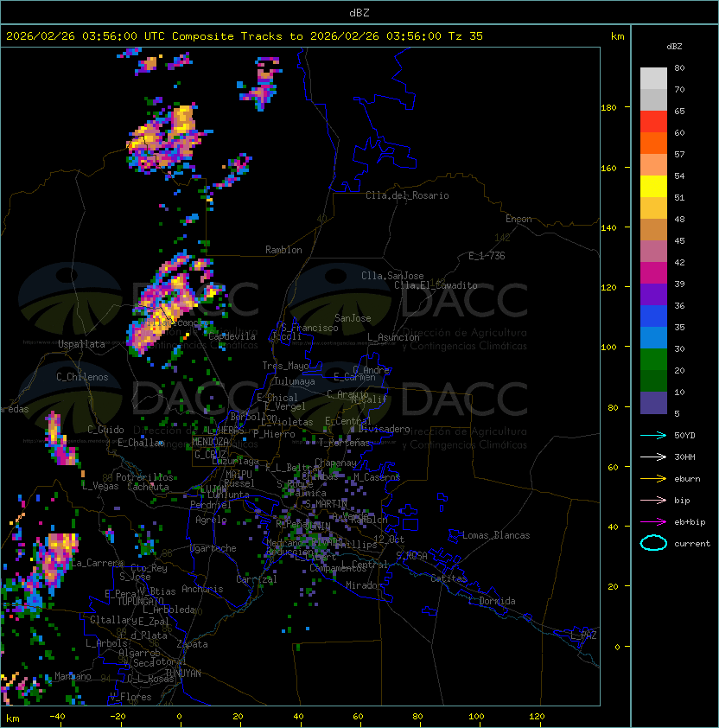Click the 'Capdevila' map label
Image resolution: width=719 pixels, height=728 pixels.
(x=232, y=336)
